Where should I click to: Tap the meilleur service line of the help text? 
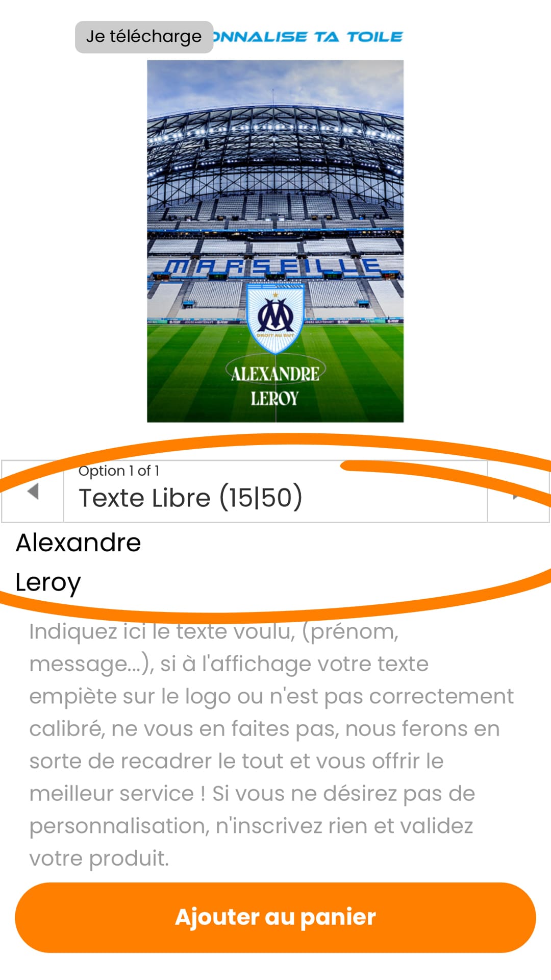252,794
